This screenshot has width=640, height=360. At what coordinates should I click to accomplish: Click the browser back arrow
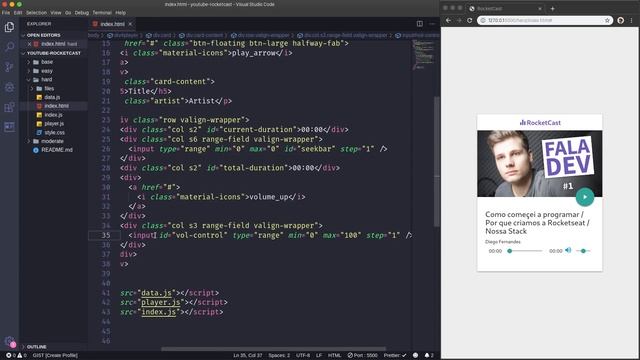(x=449, y=20)
